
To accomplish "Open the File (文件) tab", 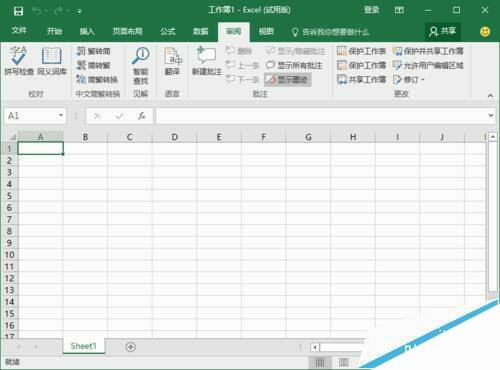I will (19, 31).
